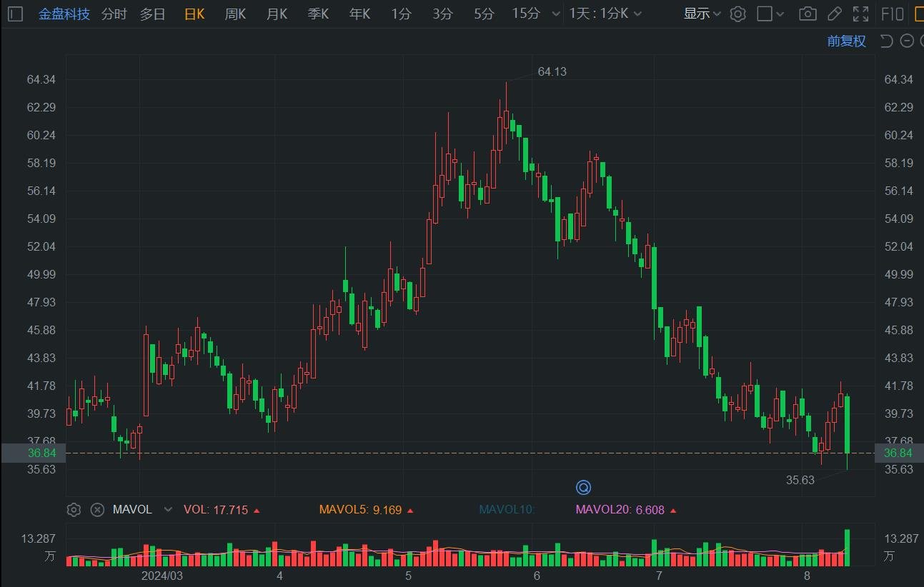Screen dimensions: 924x587
Task: Click the 金盘科技 stock name
Action: [x=64, y=14]
